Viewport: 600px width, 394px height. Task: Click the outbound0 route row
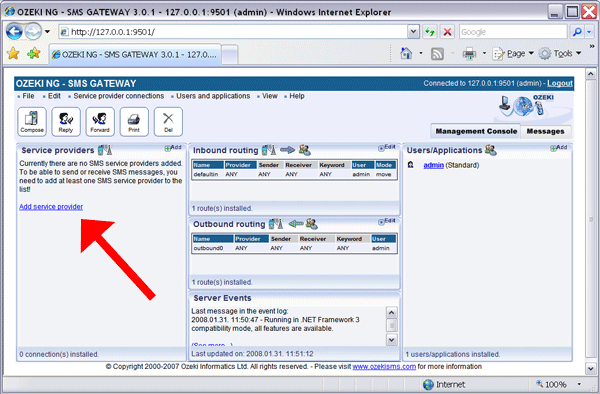[294, 248]
